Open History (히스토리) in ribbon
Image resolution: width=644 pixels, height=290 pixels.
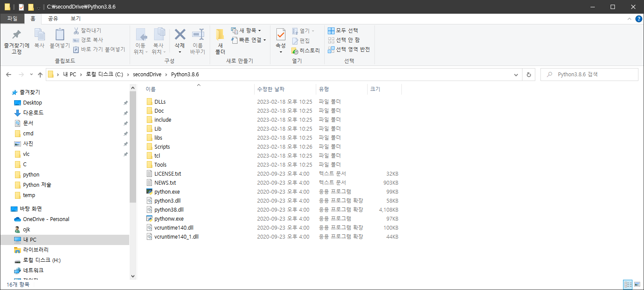pos(306,50)
